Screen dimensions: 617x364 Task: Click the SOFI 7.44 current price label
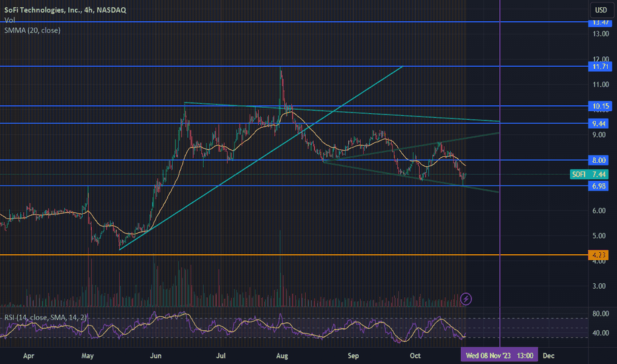(589, 174)
